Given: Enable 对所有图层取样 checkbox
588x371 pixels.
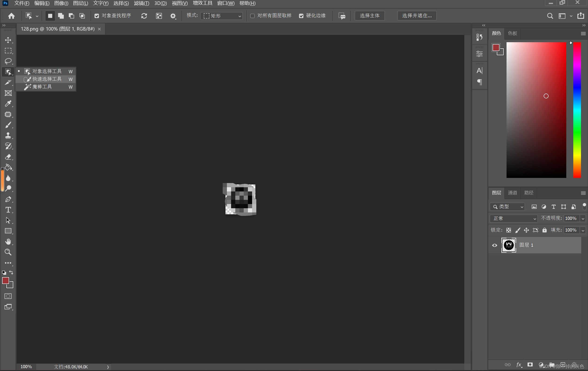Looking at the screenshot, I should point(253,16).
